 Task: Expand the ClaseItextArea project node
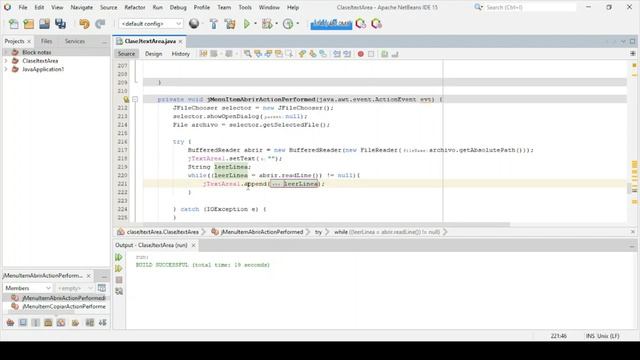[x=6, y=61]
